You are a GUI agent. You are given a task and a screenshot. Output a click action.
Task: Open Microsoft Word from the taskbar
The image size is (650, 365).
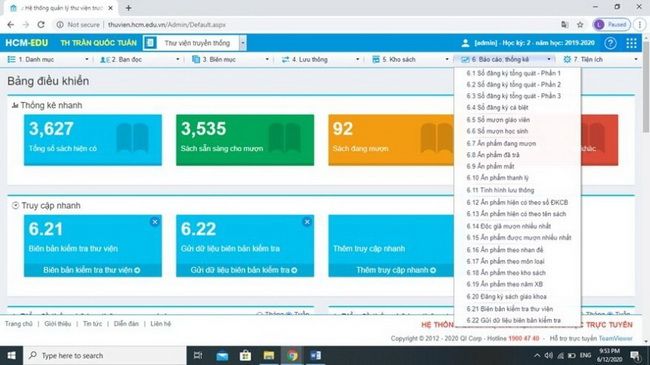coord(315,355)
